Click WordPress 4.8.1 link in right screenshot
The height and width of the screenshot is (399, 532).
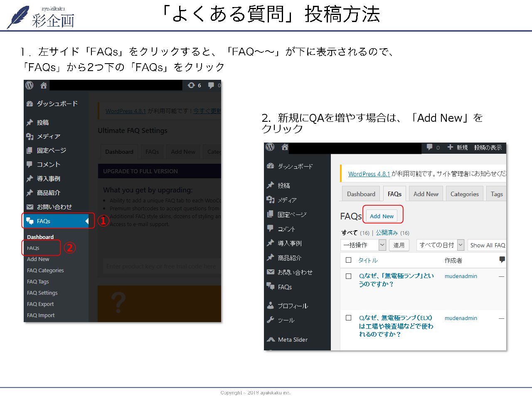[x=369, y=174]
